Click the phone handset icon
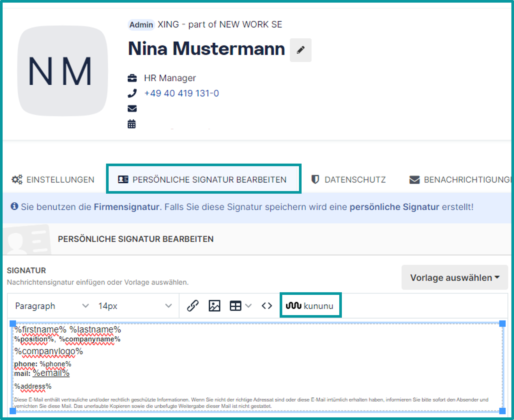The height and width of the screenshot is (420, 514). pos(132,93)
